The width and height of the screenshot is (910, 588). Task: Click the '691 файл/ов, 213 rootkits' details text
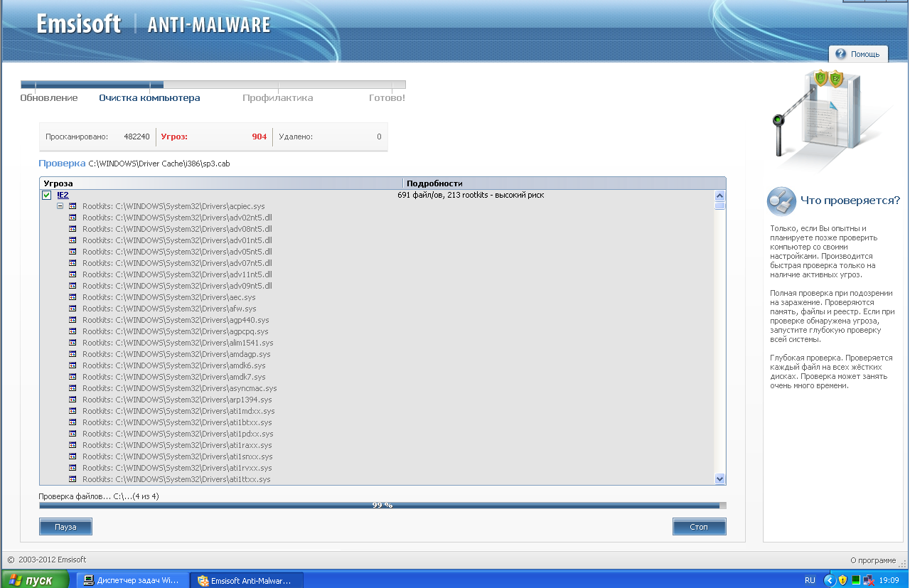471,195
